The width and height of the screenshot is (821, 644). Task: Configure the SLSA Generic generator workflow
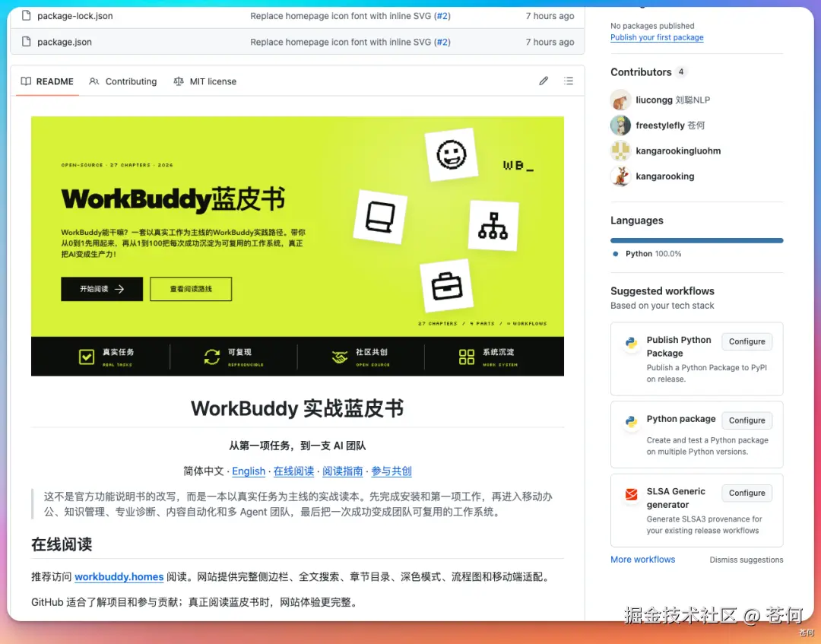coord(747,493)
